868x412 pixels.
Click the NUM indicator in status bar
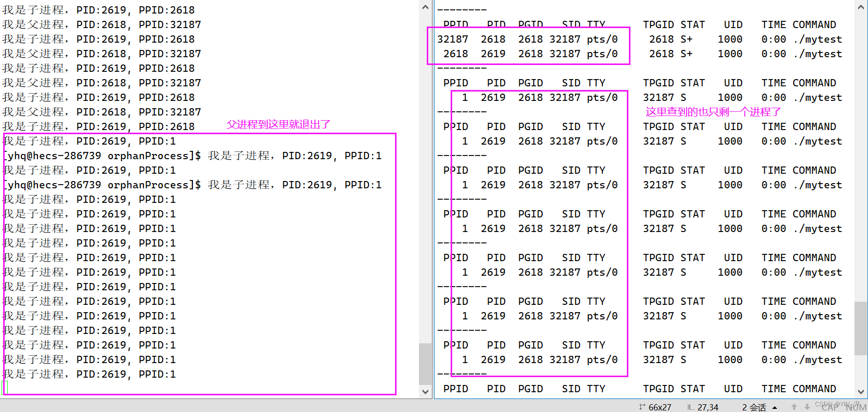[x=856, y=407]
